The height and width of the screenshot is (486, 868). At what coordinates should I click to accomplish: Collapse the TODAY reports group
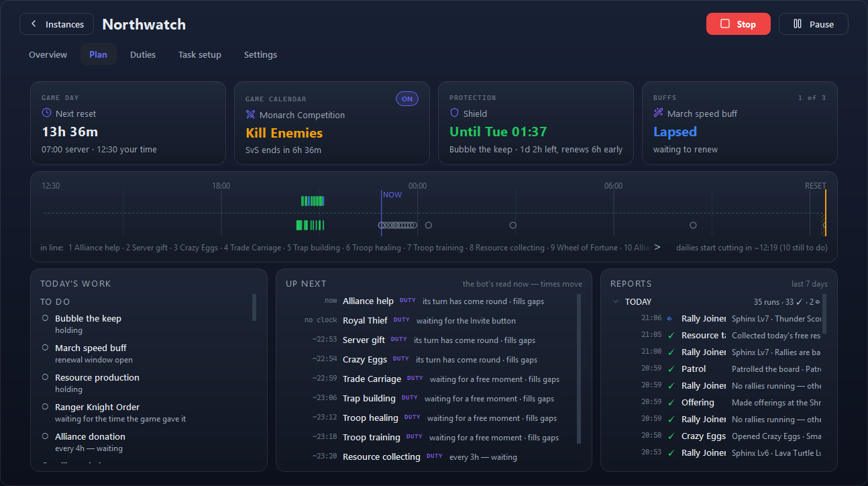pyautogui.click(x=616, y=302)
